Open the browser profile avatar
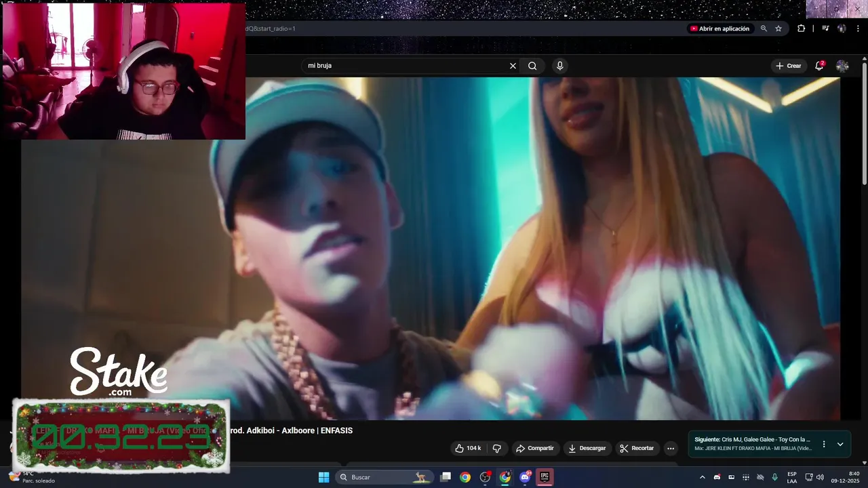 842,28
